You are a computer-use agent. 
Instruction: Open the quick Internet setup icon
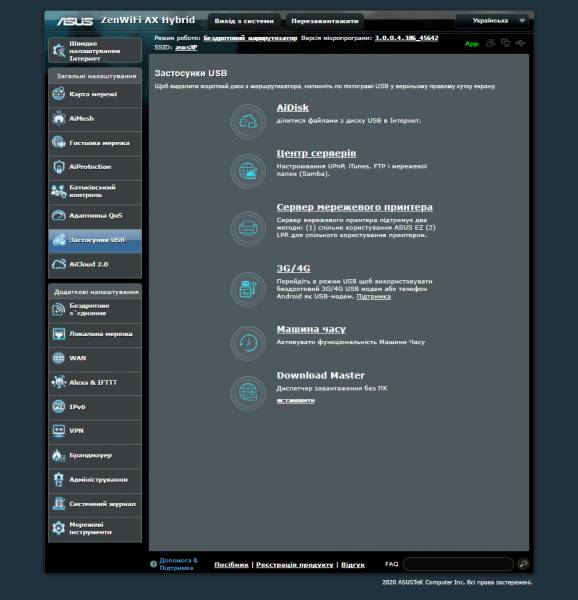59,50
